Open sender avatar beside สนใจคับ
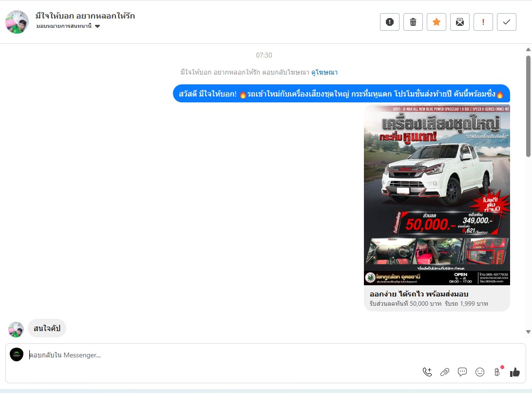532x393 pixels. [x=16, y=330]
